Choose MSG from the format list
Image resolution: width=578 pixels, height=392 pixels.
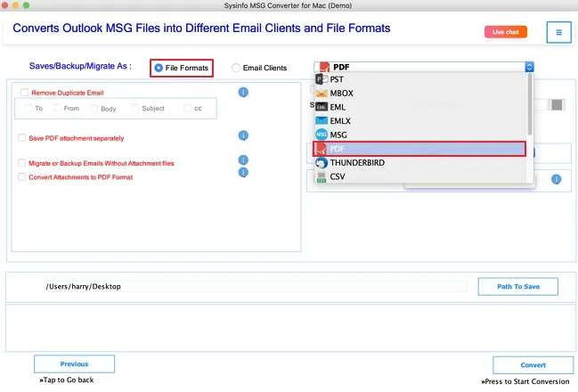coord(420,135)
